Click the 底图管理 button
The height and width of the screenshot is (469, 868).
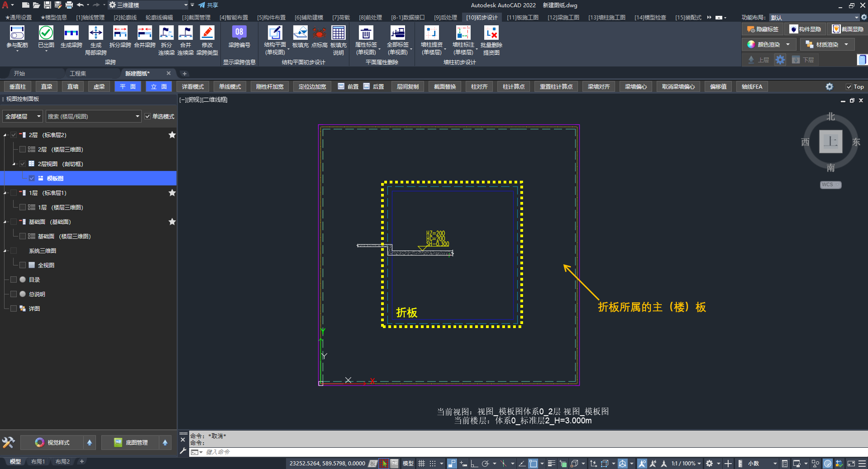[x=131, y=442]
